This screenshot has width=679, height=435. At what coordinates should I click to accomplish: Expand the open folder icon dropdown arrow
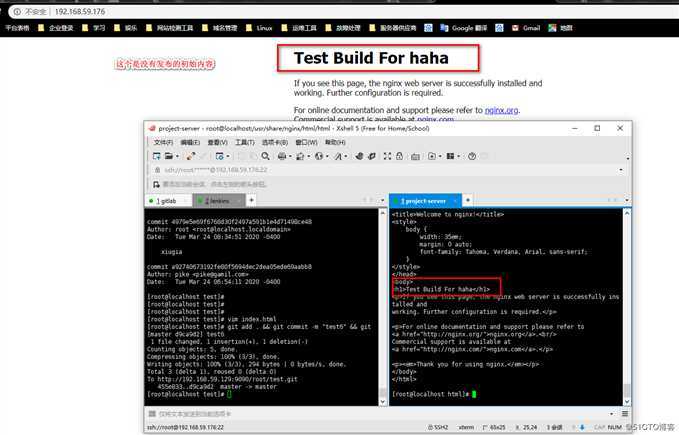[x=177, y=157]
